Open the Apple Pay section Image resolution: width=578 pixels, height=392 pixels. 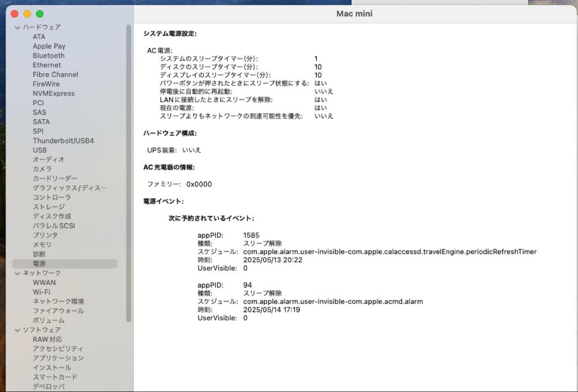click(x=49, y=46)
